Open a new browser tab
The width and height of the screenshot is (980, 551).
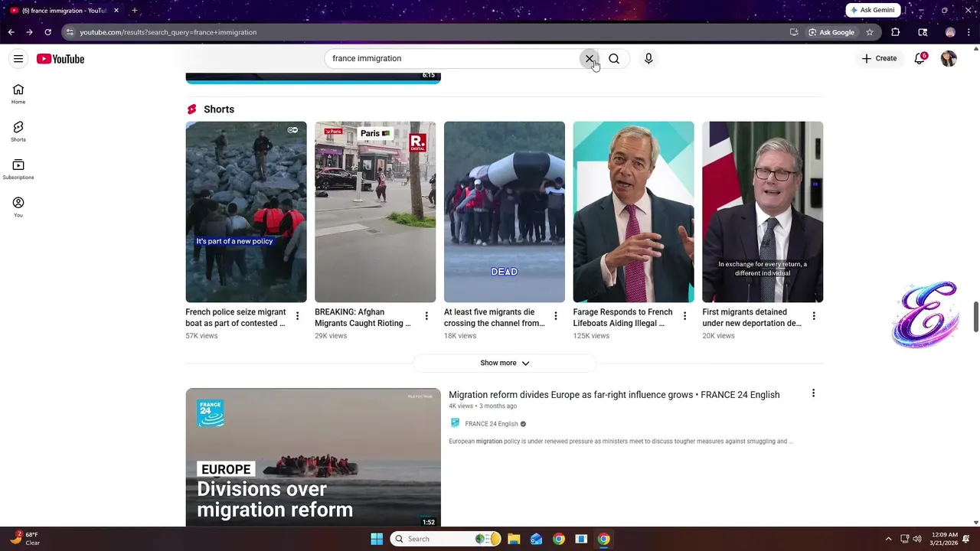click(134, 10)
